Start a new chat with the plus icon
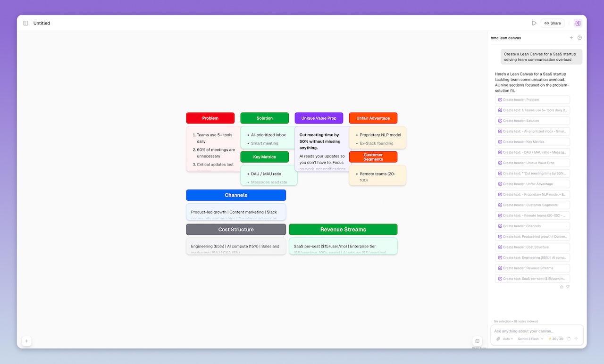Image resolution: width=604 pixels, height=364 pixels. point(571,37)
